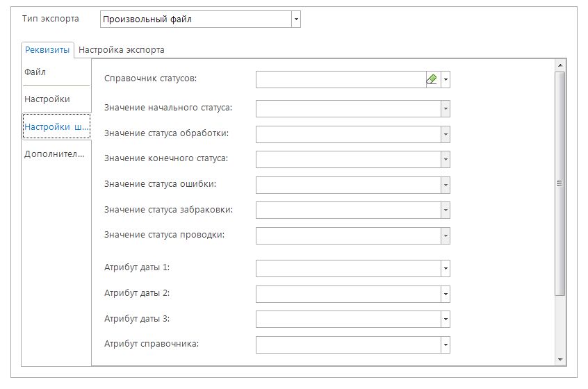This screenshot has height=389, width=588.
Task: Open the Атрибут даты 3 dropdown
Action: coord(446,320)
